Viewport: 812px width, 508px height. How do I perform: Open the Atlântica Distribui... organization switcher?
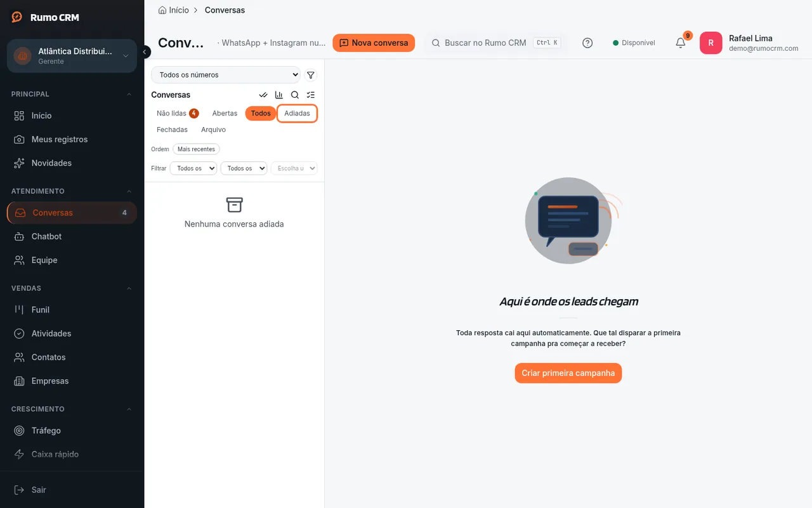[72, 56]
